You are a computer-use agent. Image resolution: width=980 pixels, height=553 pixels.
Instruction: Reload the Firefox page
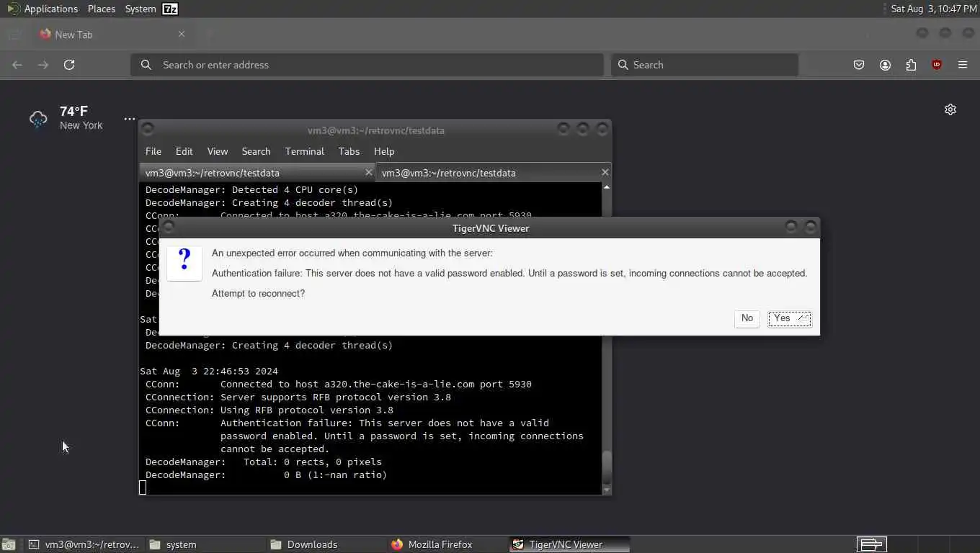coord(69,65)
